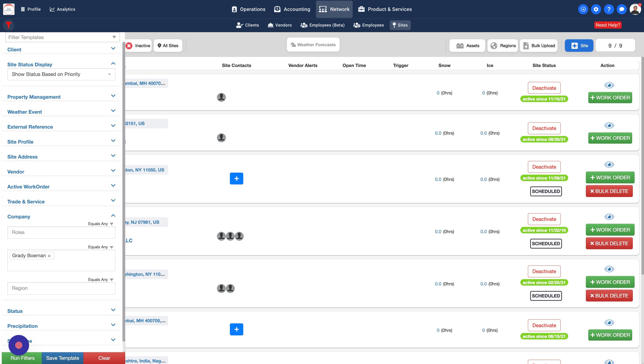Open Show Status Based on Priority dropdown
Image resolution: width=644 pixels, height=364 pixels.
tap(61, 74)
